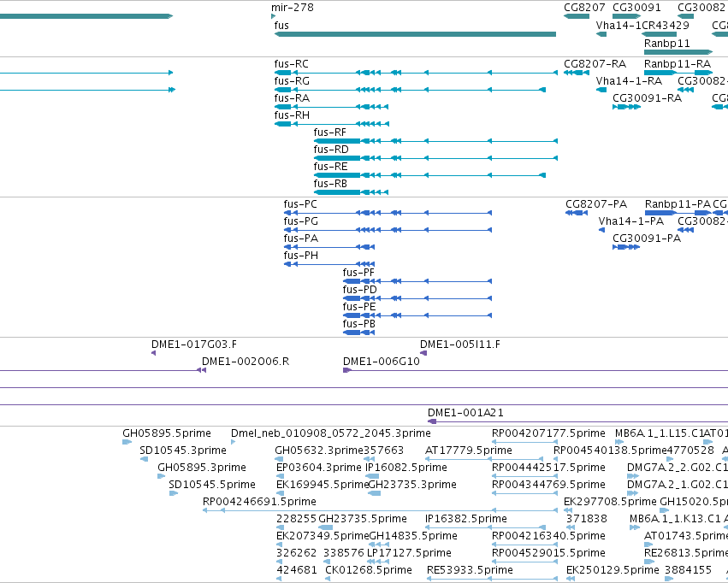Select the fus-RB transcript label

click(330, 184)
